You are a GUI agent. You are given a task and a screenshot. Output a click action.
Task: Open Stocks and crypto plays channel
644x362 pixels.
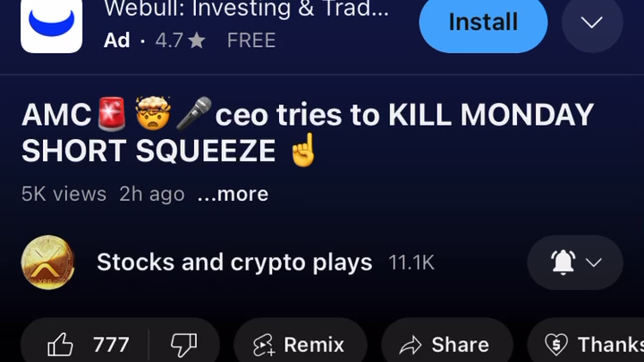[x=234, y=262]
